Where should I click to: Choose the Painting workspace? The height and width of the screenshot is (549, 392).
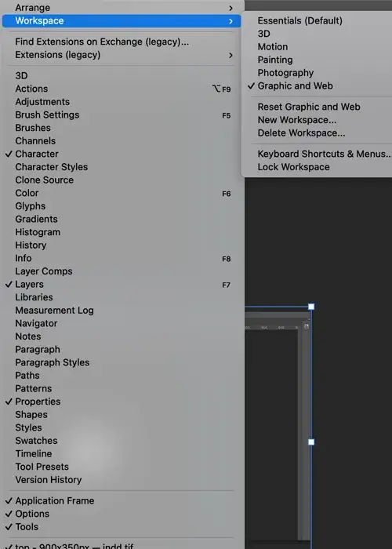coord(275,60)
